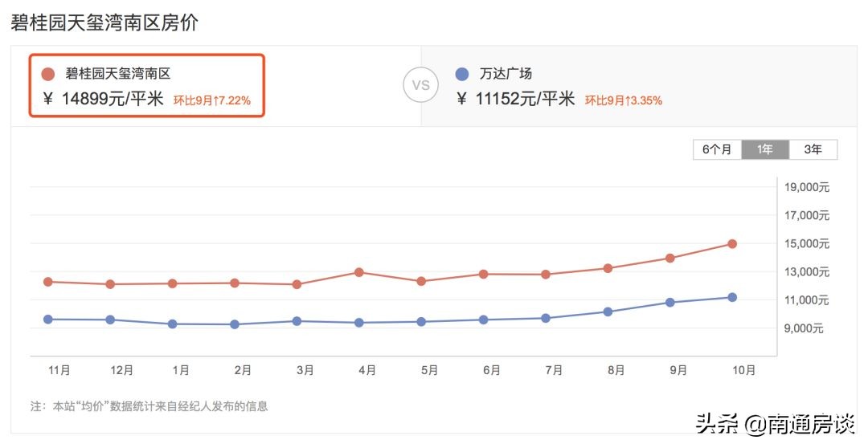Click red line's 10月 data point

coord(732,243)
